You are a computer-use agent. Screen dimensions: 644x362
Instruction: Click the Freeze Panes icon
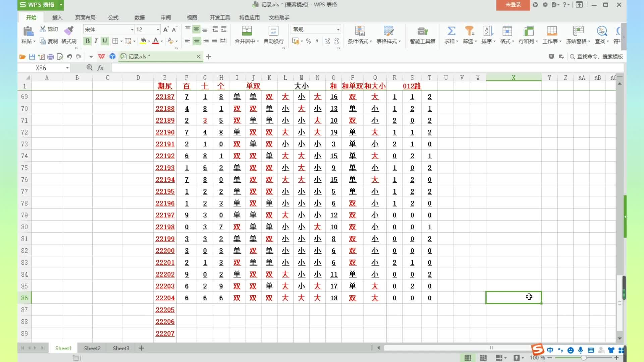(578, 31)
